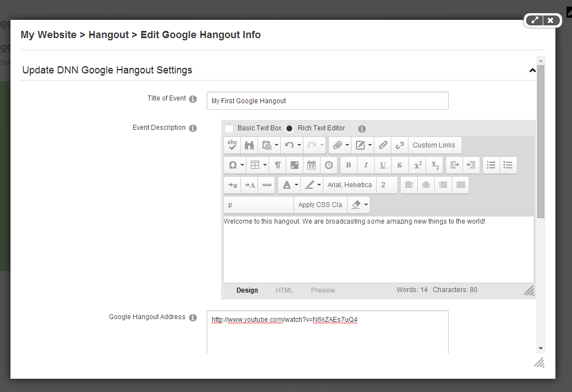
Task: Click the indent icon
Action: 454,165
